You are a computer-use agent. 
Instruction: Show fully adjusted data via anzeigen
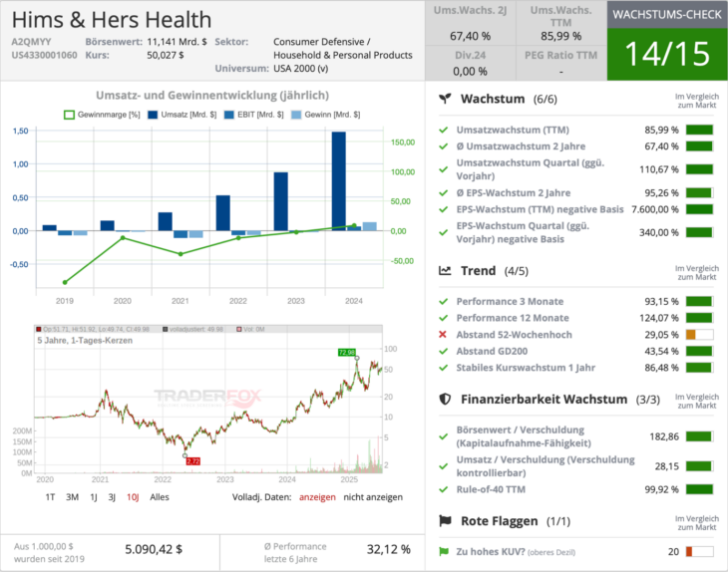(317, 497)
